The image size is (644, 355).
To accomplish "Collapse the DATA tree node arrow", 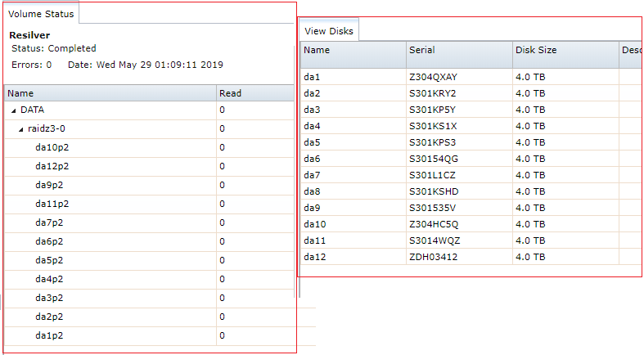I will point(14,110).
